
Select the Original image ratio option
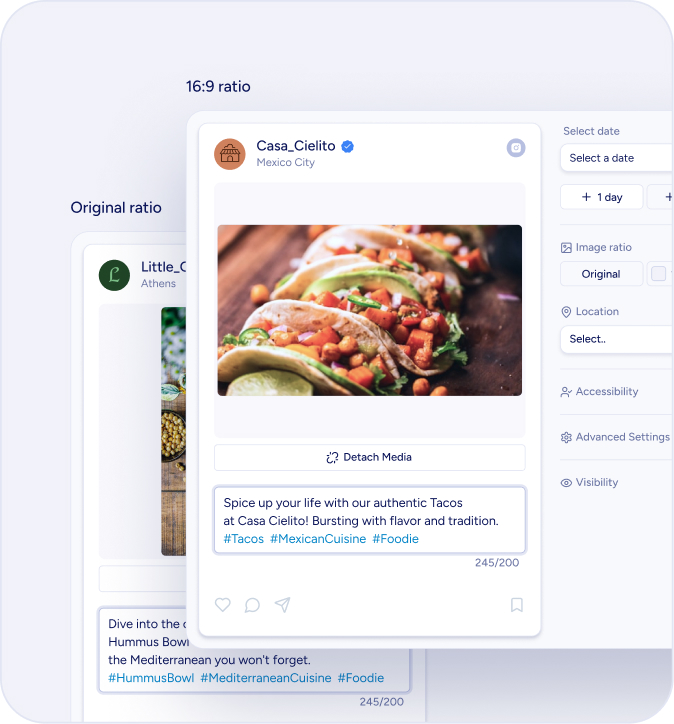601,274
